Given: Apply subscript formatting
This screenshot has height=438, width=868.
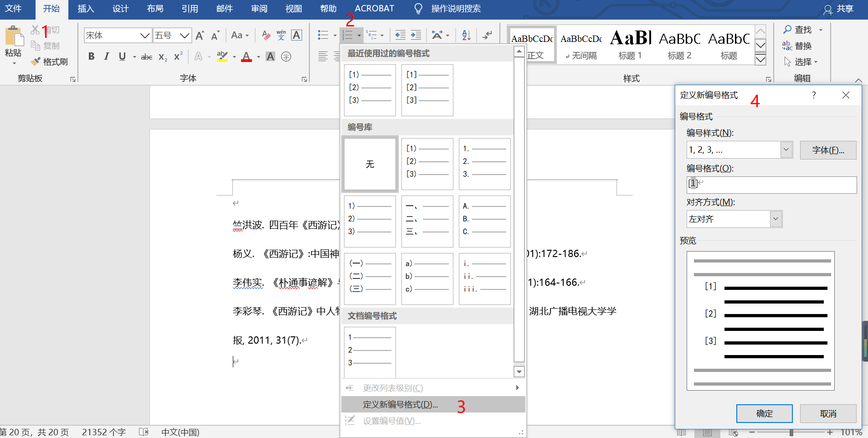Looking at the screenshot, I should pyautogui.click(x=161, y=57).
